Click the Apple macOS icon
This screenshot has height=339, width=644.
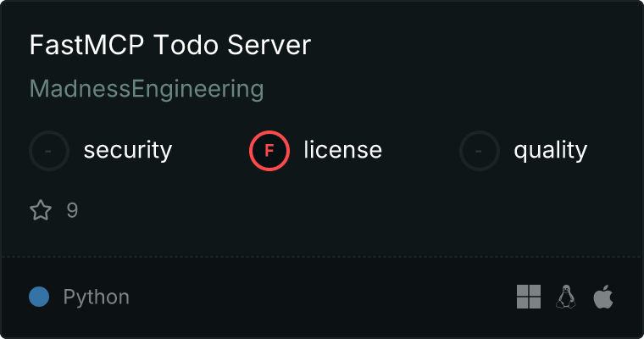click(x=603, y=297)
